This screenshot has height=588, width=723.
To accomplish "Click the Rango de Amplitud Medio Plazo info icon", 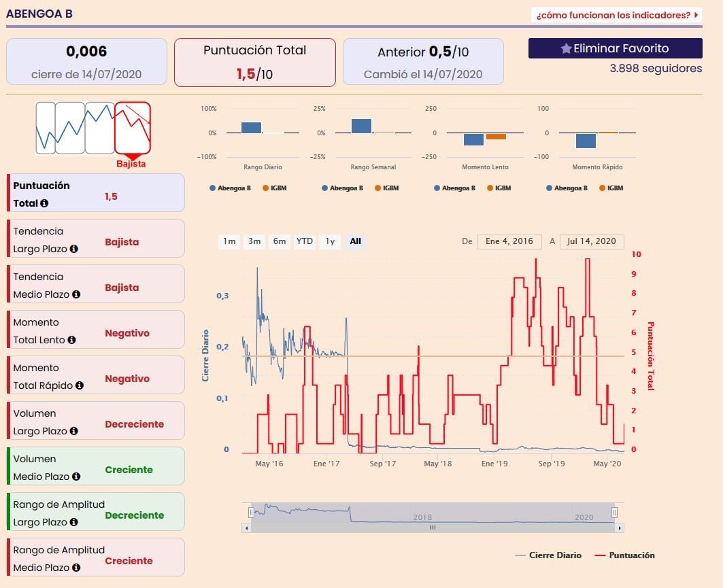I will pos(76,568).
